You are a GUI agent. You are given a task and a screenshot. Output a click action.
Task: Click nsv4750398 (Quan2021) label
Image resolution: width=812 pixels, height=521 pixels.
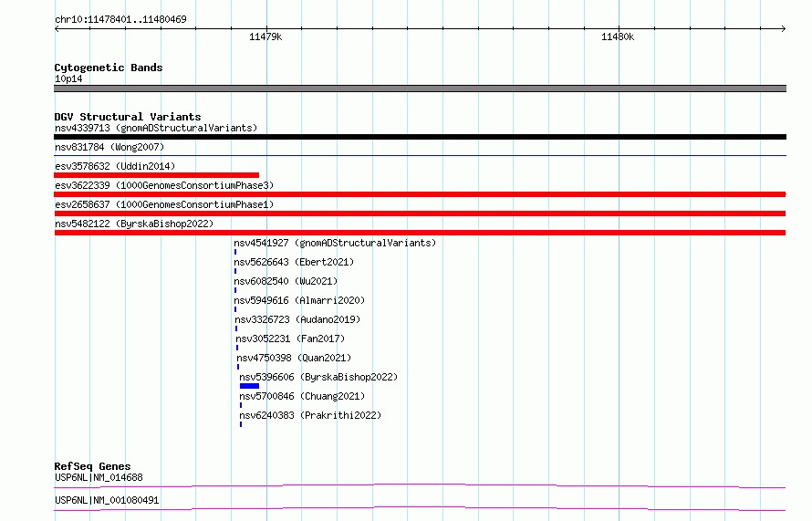[x=294, y=358]
